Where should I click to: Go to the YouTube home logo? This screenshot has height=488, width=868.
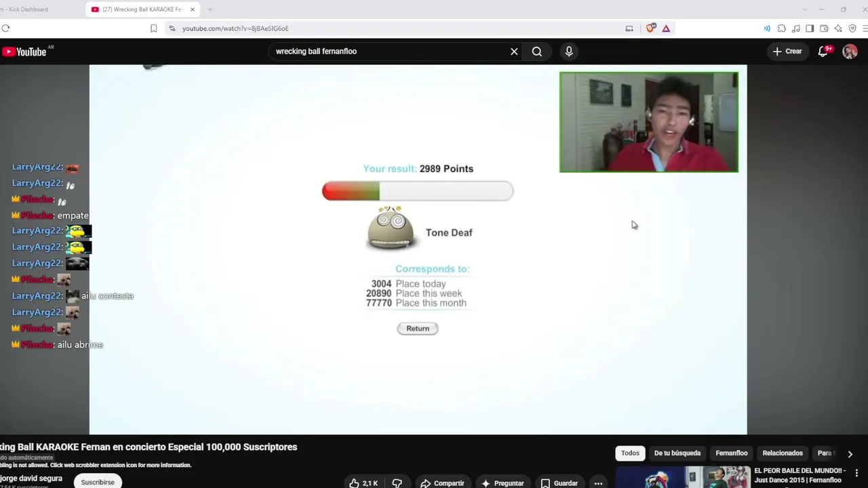coord(24,52)
